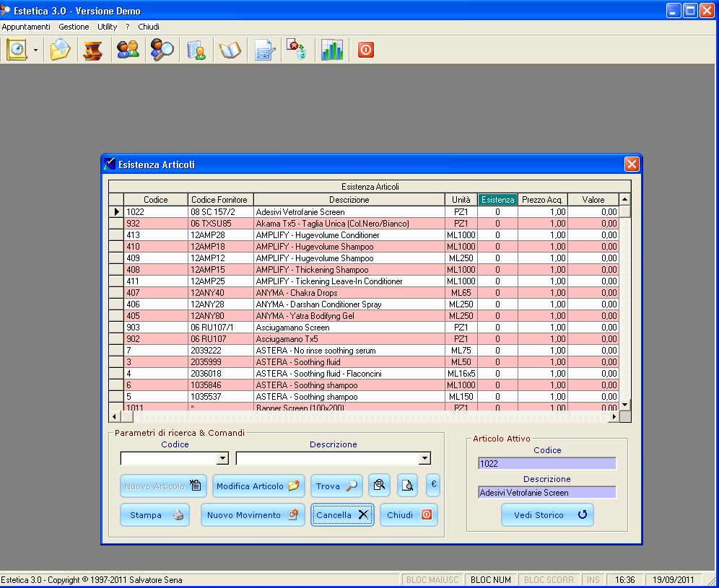Screen dimensions: 719x588
Task: Click the 19/09/2011 date in status bar
Action: tap(673, 580)
